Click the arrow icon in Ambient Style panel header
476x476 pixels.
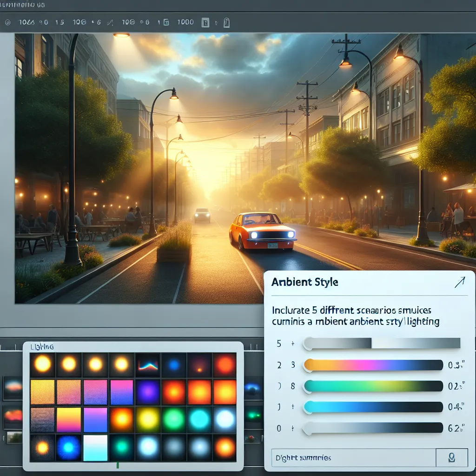click(x=459, y=282)
